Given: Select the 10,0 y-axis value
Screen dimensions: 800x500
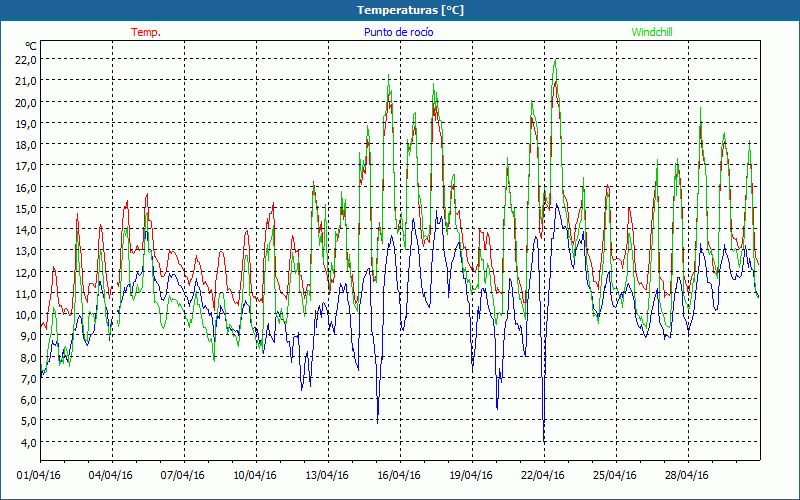Looking at the screenshot, I should (27, 314).
